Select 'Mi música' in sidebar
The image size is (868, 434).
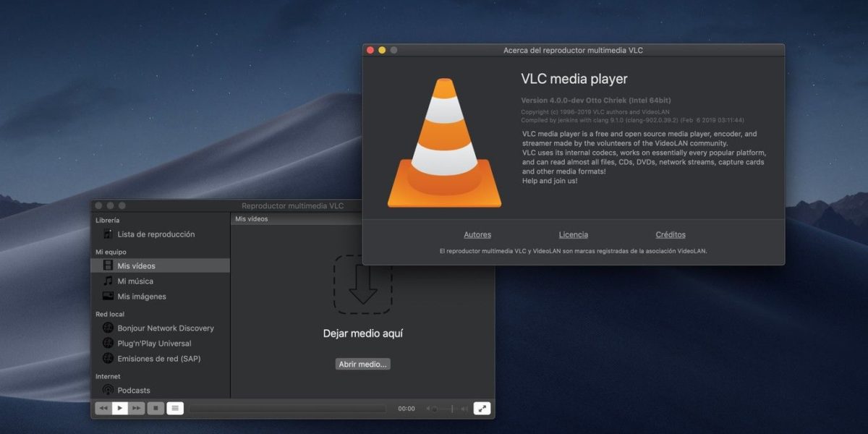point(135,281)
